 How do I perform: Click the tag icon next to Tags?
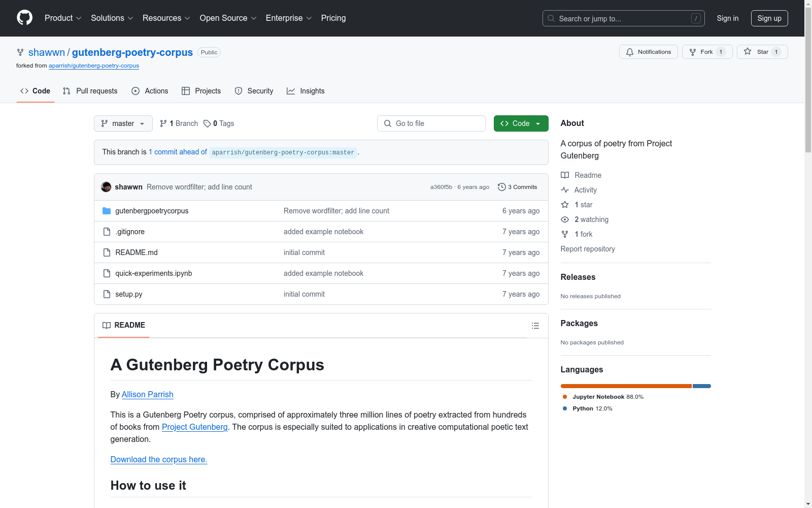click(207, 123)
